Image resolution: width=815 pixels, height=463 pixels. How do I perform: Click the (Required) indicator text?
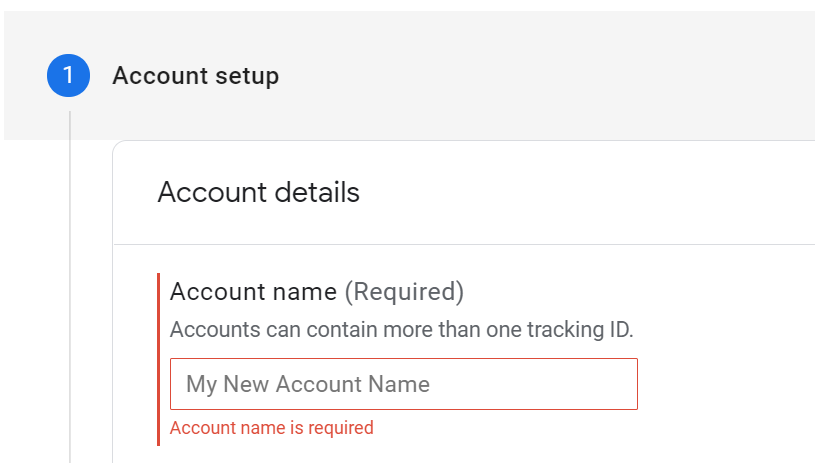click(404, 292)
